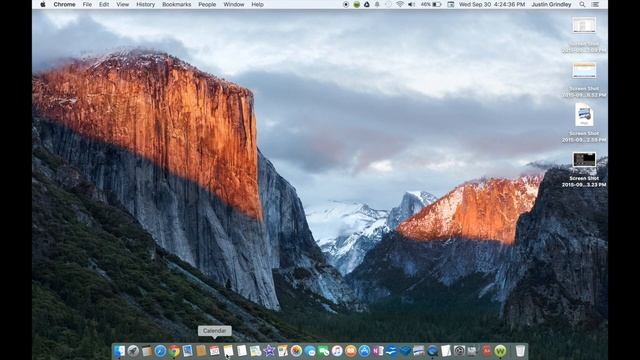Open the Edit menu
This screenshot has height=360, width=640.
104,4
